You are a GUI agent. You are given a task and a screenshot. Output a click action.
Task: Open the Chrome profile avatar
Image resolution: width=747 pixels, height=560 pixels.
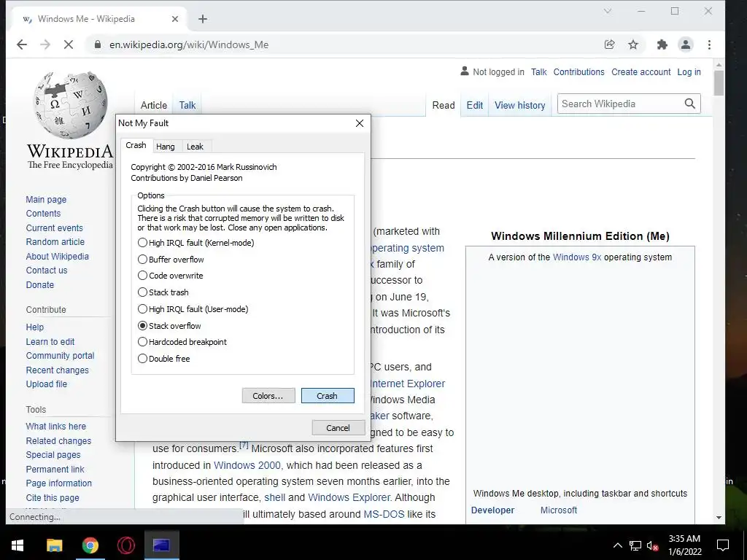pos(686,44)
